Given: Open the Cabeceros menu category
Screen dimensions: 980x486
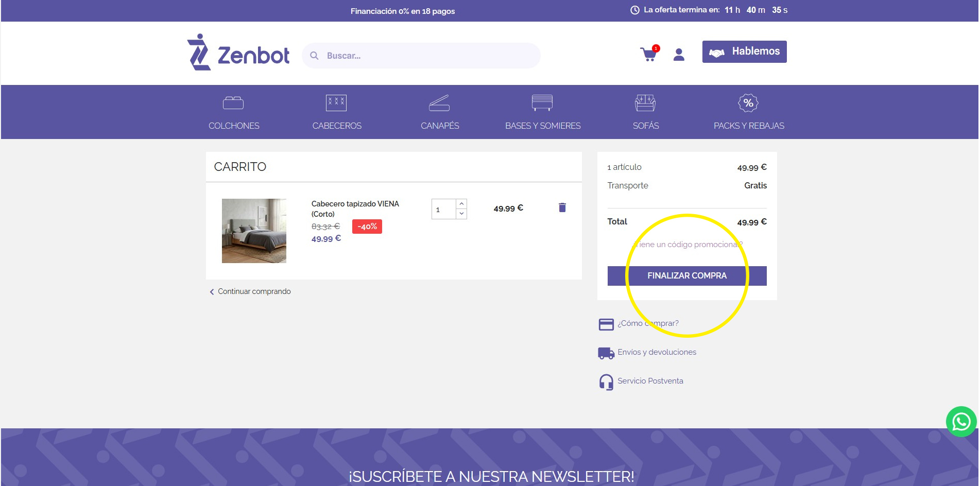Looking at the screenshot, I should tap(337, 126).
